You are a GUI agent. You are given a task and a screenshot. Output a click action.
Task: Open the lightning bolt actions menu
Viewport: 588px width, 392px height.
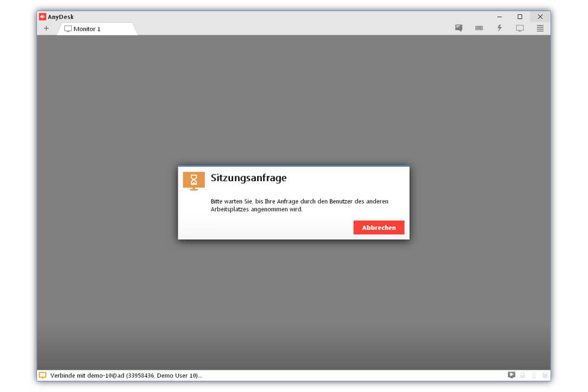coord(500,28)
